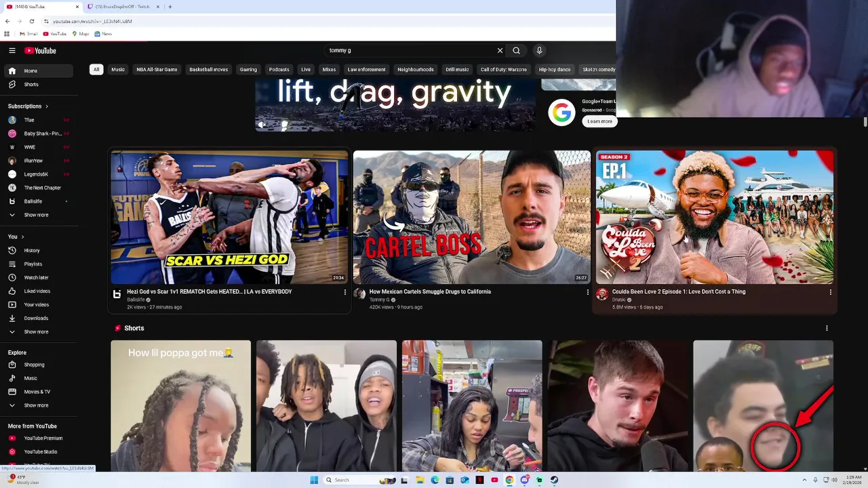Click the Ballislife channel avatar under video

(117, 294)
